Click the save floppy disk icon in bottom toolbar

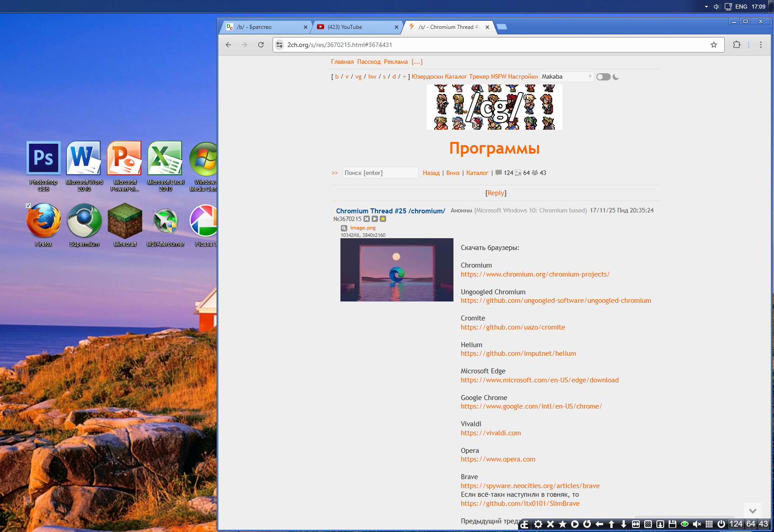[672, 524]
